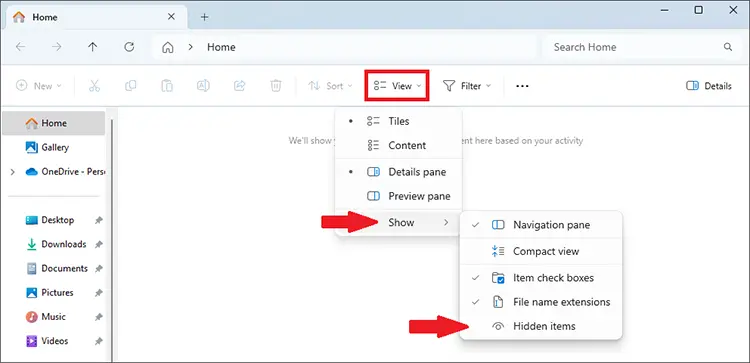Expand the OneDrive tree node chevron
The height and width of the screenshot is (363, 750).
[12, 172]
